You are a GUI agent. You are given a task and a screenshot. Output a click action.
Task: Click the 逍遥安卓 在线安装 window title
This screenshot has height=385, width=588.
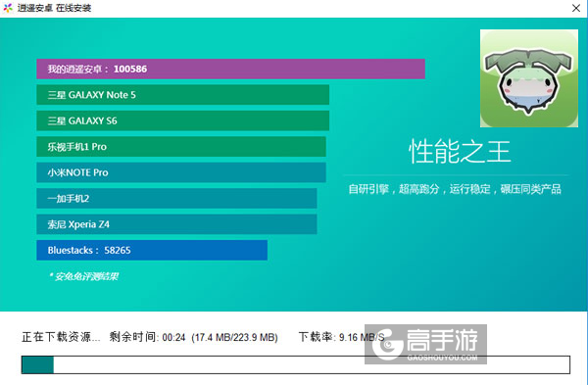tap(54, 8)
